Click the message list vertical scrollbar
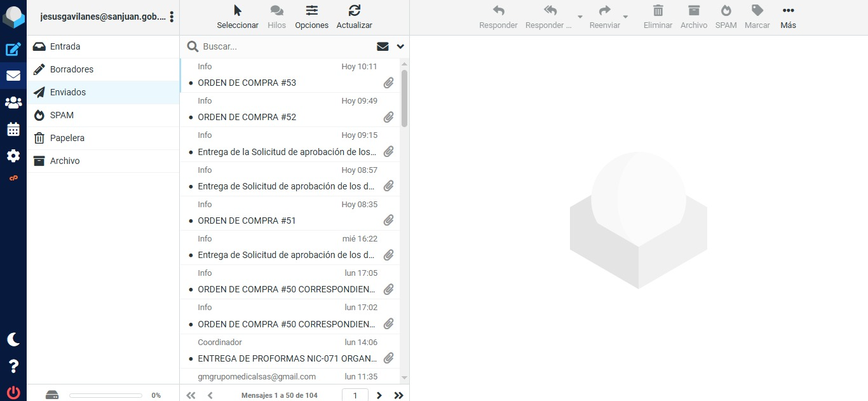This screenshot has width=868, height=401. tap(404, 99)
